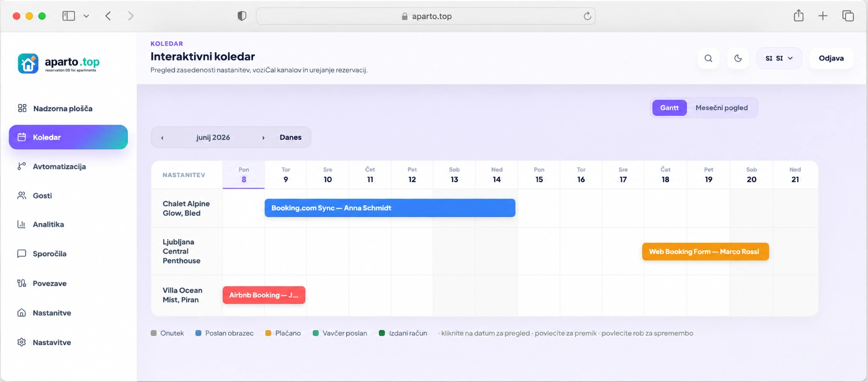
Task: Go back with Safari back arrow
Action: pyautogui.click(x=108, y=16)
